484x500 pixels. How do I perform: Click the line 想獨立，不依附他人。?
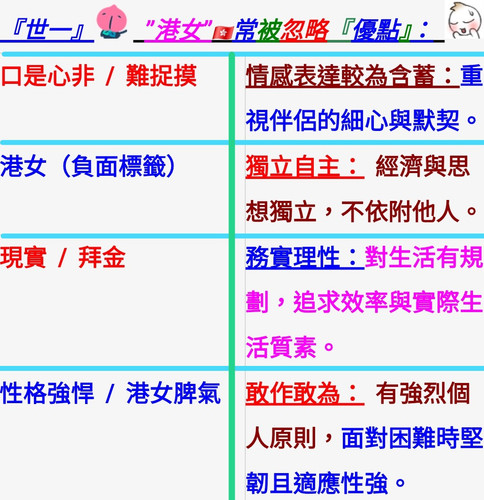point(362,211)
